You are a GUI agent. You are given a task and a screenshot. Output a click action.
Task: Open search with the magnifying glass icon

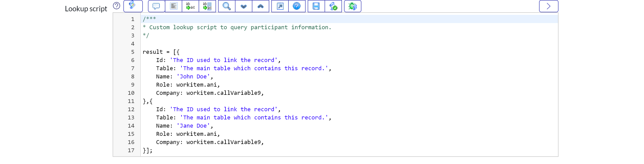(x=227, y=6)
